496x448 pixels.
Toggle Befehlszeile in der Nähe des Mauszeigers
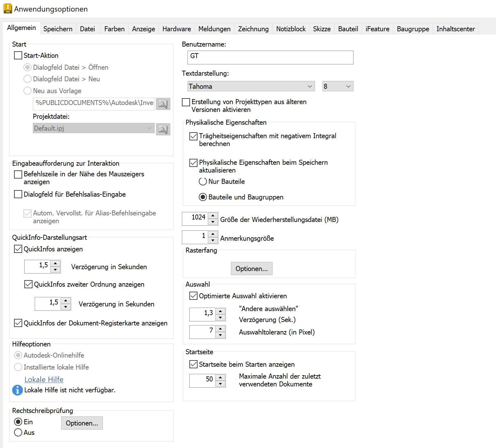click(x=18, y=174)
